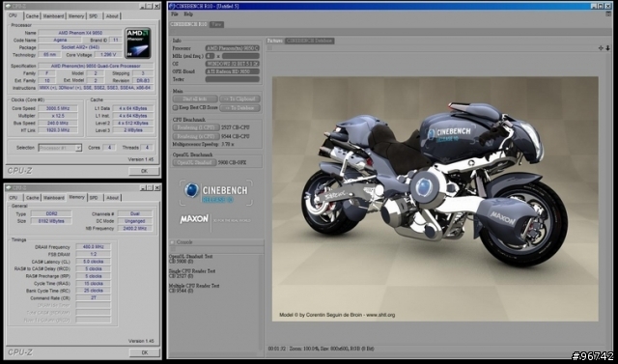Click the Command Rate value 2T
This screenshot has height=364, width=618.
click(x=94, y=297)
